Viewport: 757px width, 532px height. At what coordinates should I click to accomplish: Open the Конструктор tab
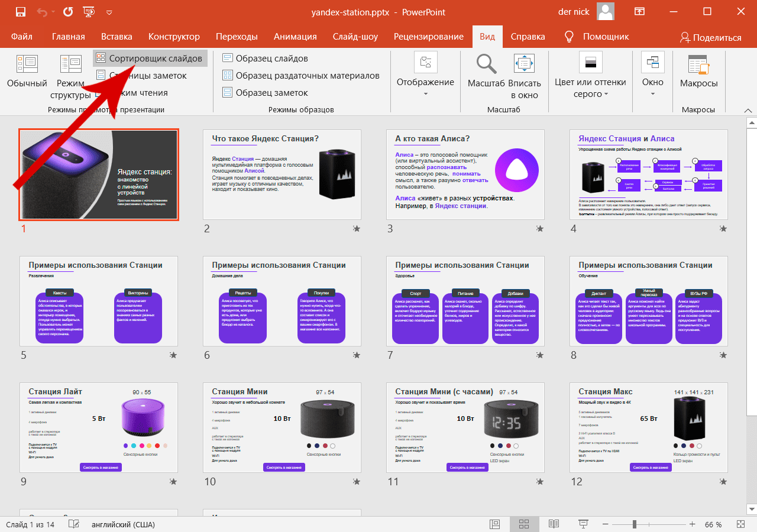point(174,37)
